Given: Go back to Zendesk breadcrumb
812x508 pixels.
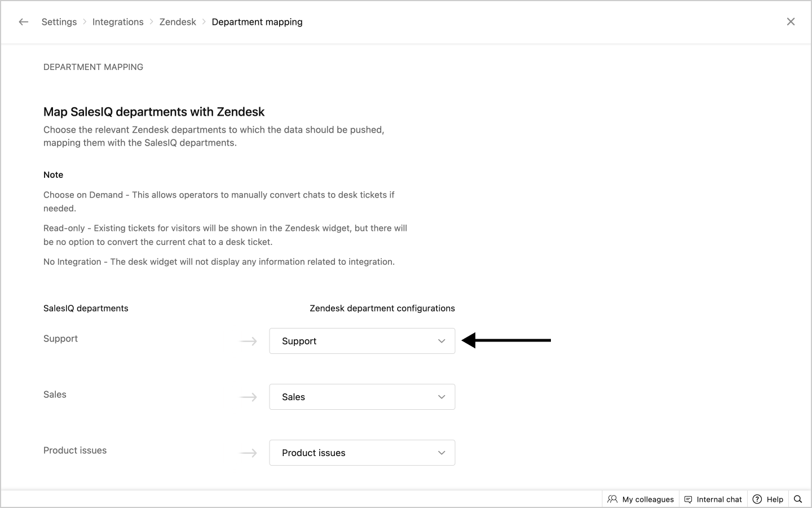Looking at the screenshot, I should coord(178,22).
